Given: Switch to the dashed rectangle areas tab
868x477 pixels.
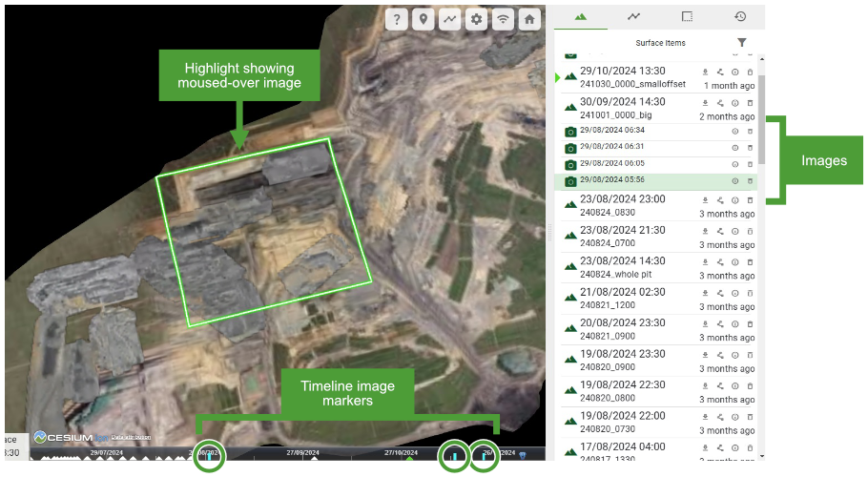Looking at the screenshot, I should point(687,16).
